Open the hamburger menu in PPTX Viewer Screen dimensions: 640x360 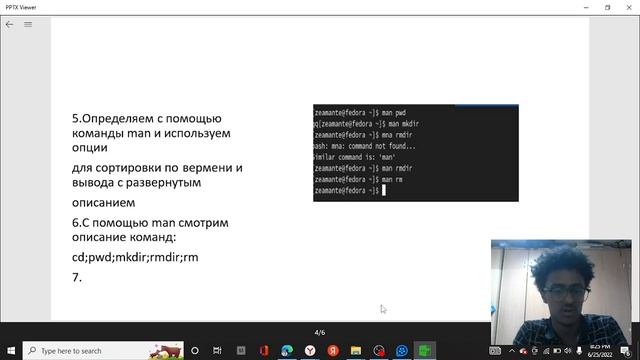click(x=28, y=24)
